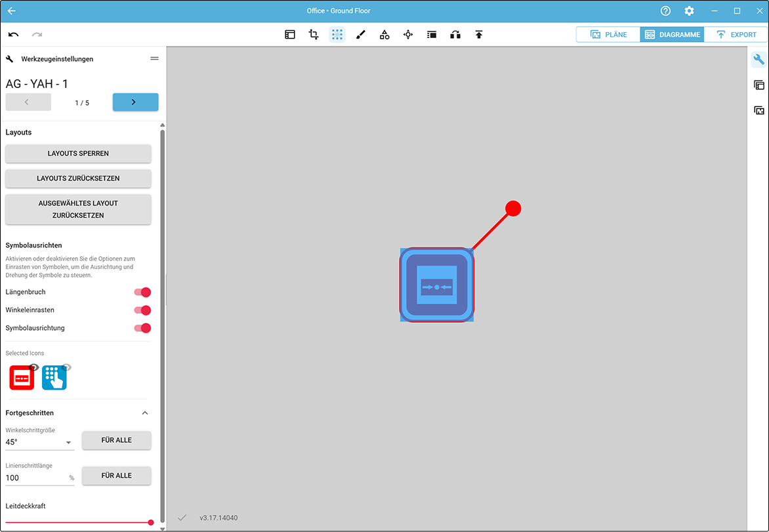Click the page counter 1 / 5
769x532 pixels.
click(82, 103)
